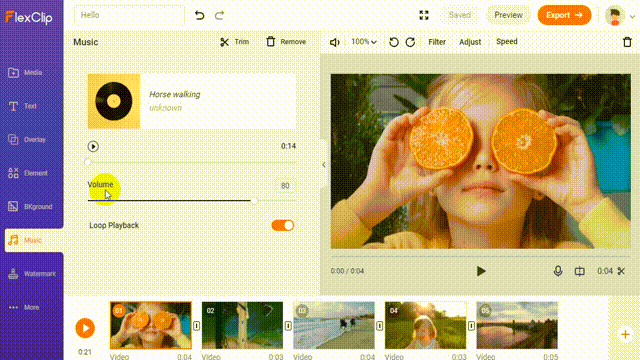Click the music progress slider handle

point(88,162)
